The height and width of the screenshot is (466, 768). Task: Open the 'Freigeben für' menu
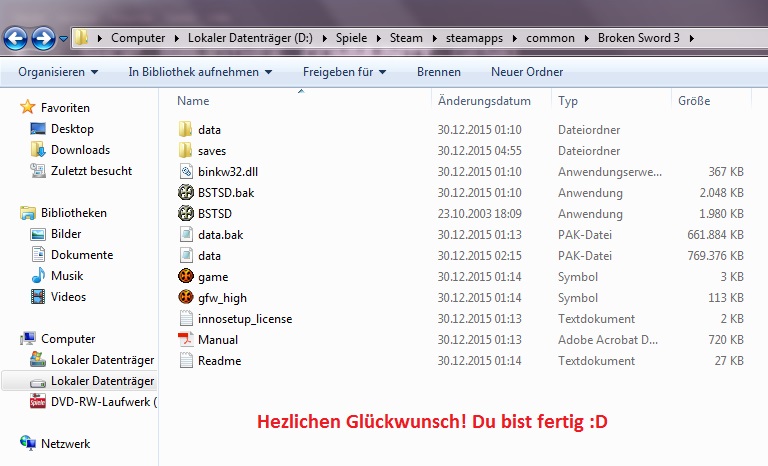(344, 72)
